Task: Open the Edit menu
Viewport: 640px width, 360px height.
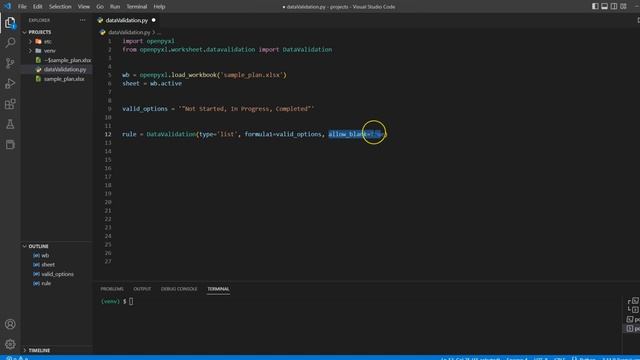Action: pyautogui.click(x=38, y=7)
